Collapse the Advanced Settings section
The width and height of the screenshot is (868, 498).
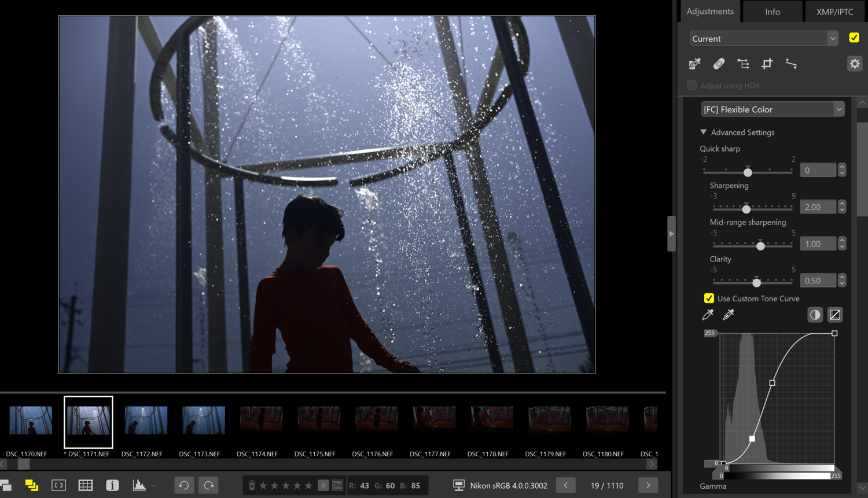704,132
